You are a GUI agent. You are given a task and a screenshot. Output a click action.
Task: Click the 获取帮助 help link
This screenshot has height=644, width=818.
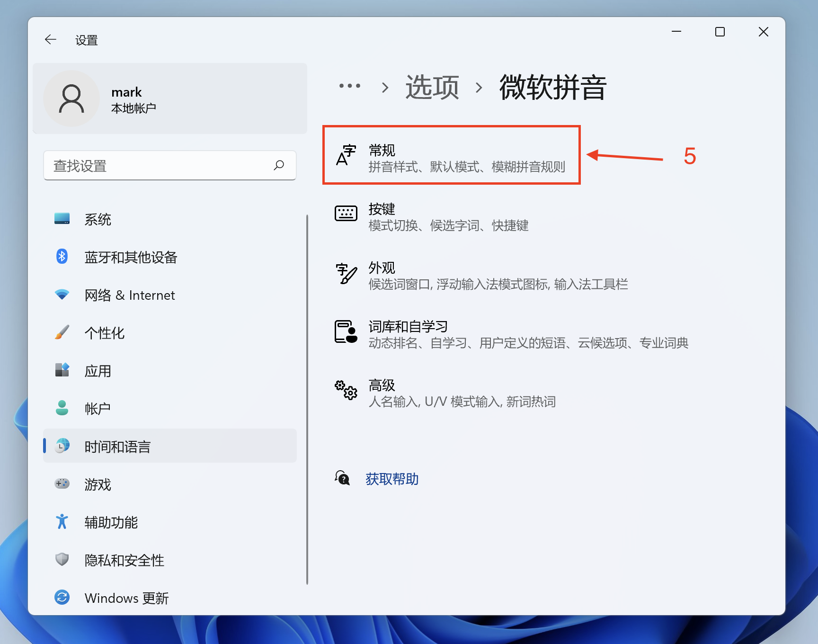pos(391,479)
